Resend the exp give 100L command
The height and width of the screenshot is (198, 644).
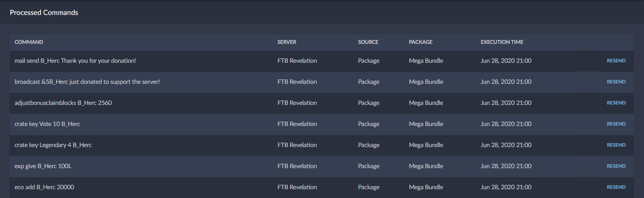click(x=616, y=166)
